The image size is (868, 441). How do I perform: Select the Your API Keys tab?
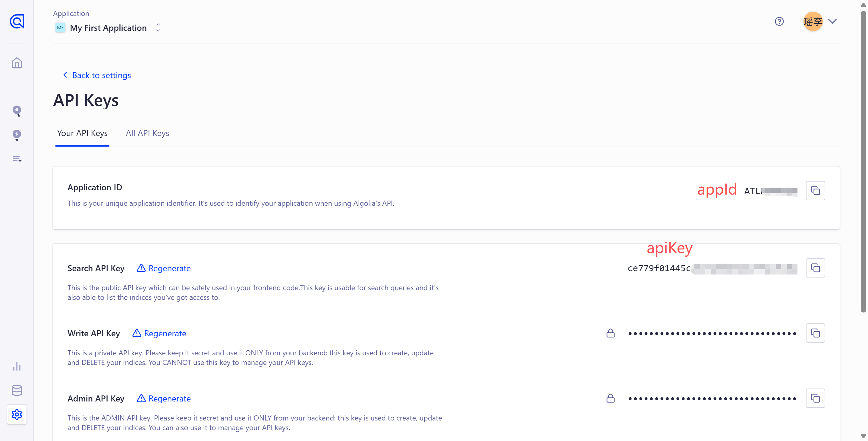coord(82,133)
